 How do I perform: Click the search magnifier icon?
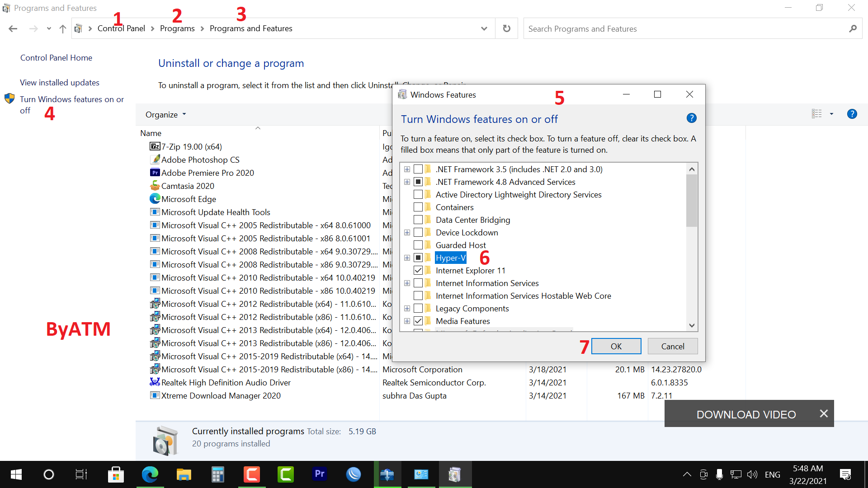(x=853, y=29)
